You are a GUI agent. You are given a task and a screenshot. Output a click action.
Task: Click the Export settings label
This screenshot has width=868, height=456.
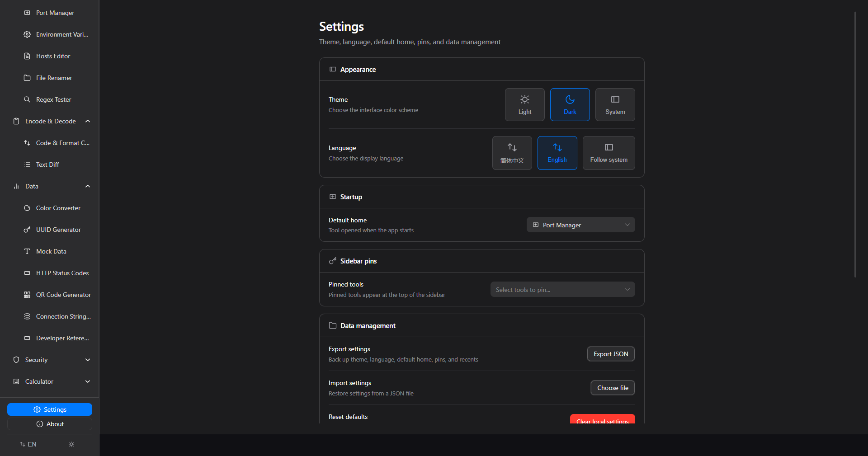click(349, 349)
